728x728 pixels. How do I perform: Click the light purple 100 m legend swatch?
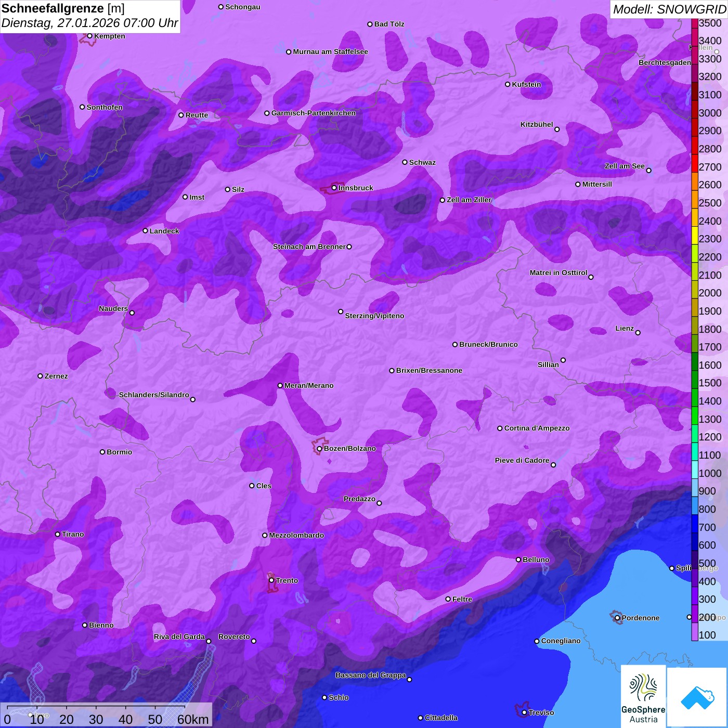tap(695, 632)
